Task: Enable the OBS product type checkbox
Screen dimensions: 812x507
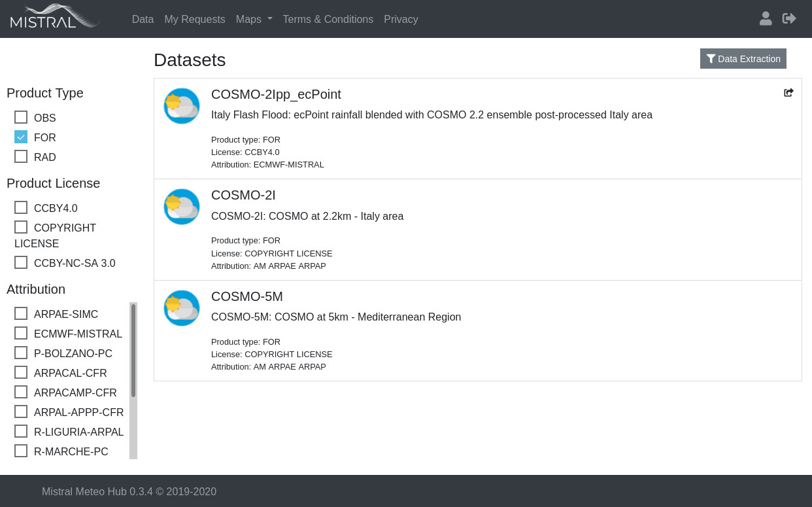Action: pos(21,117)
